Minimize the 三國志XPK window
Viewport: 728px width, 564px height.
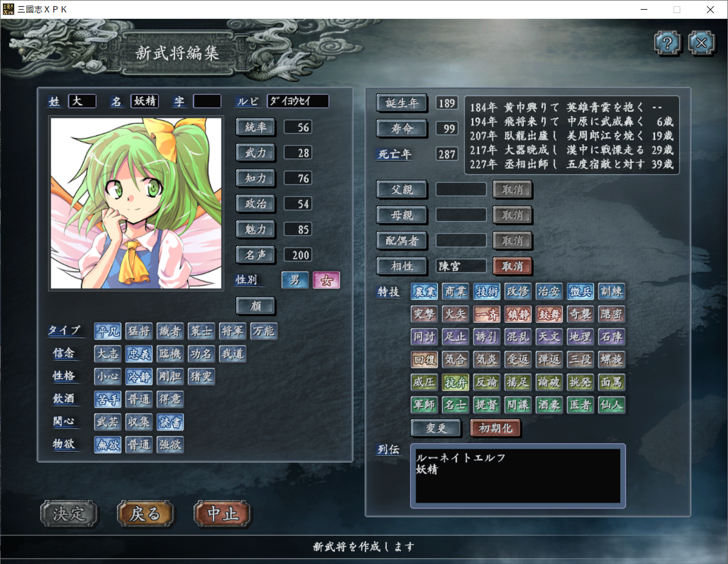[x=643, y=9]
